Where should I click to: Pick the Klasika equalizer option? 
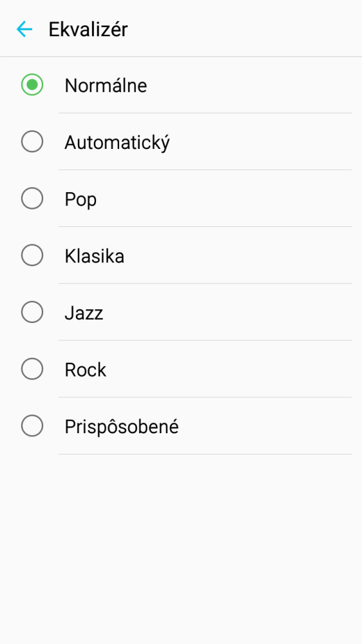pyautogui.click(x=181, y=255)
